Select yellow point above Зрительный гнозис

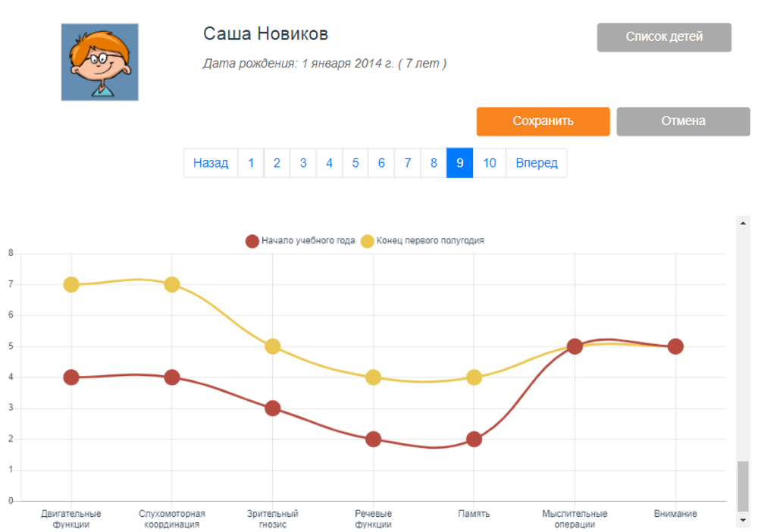pyautogui.click(x=273, y=346)
